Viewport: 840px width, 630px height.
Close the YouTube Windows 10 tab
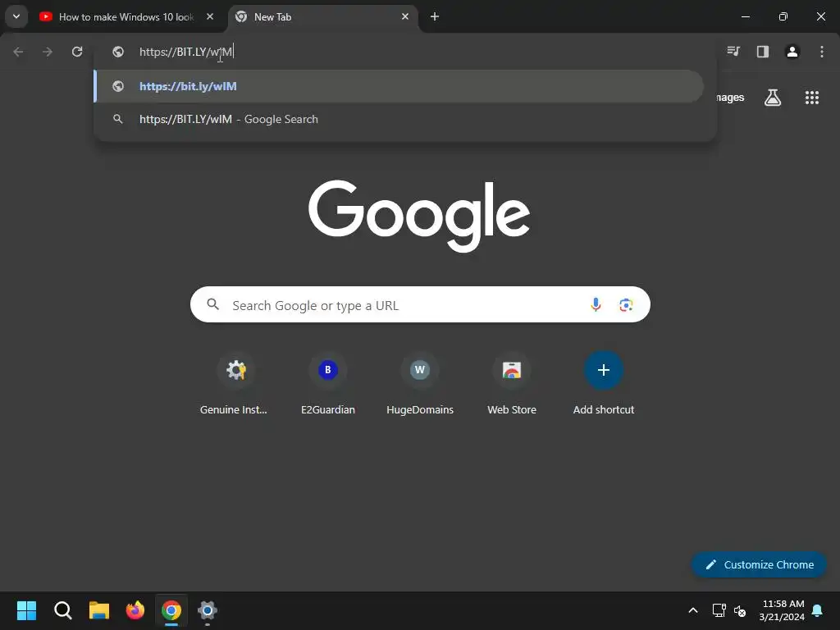[x=210, y=16]
